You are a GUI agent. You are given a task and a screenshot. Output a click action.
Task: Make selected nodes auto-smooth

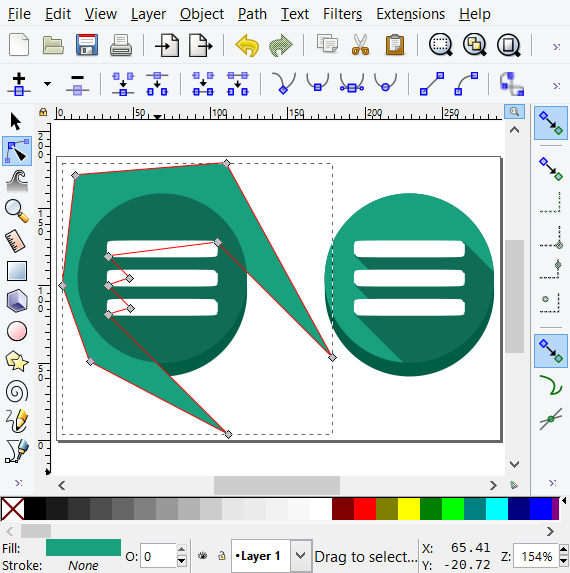pyautogui.click(x=385, y=82)
